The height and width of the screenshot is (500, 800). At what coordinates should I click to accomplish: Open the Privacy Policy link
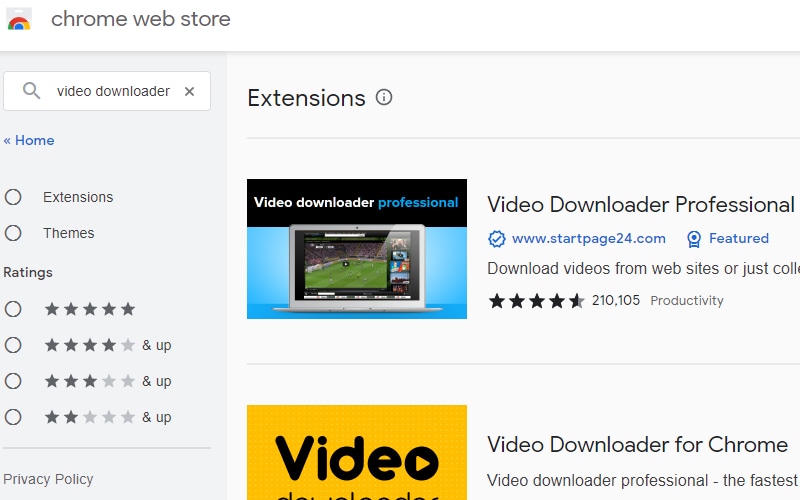point(48,479)
